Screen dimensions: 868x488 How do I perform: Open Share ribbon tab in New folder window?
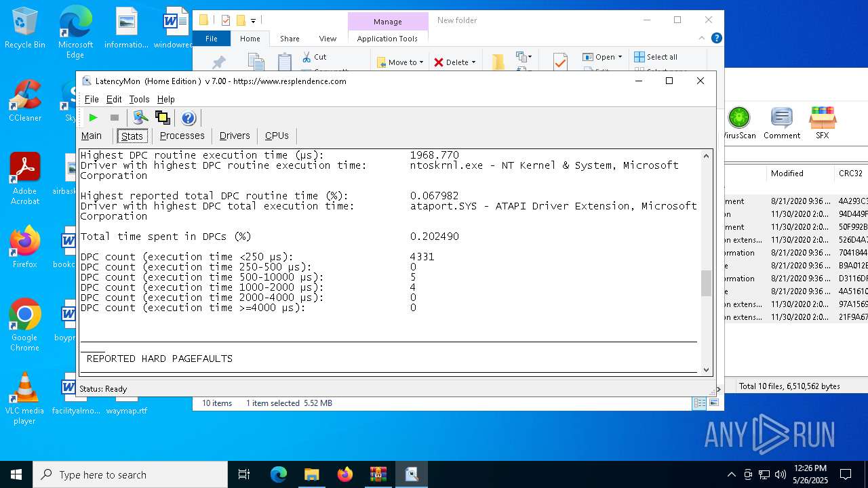290,39
